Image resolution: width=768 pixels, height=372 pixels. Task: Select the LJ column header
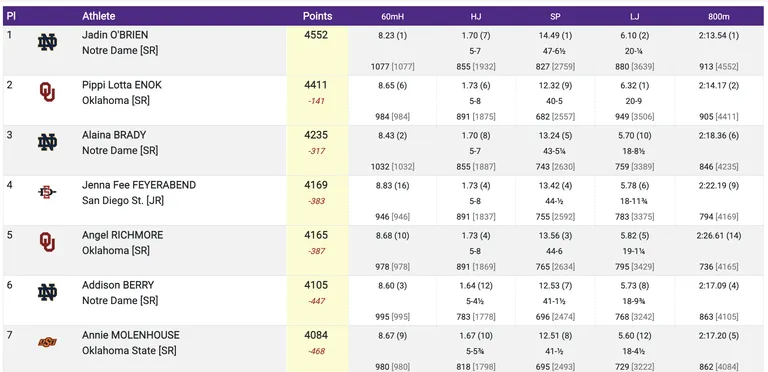(635, 17)
